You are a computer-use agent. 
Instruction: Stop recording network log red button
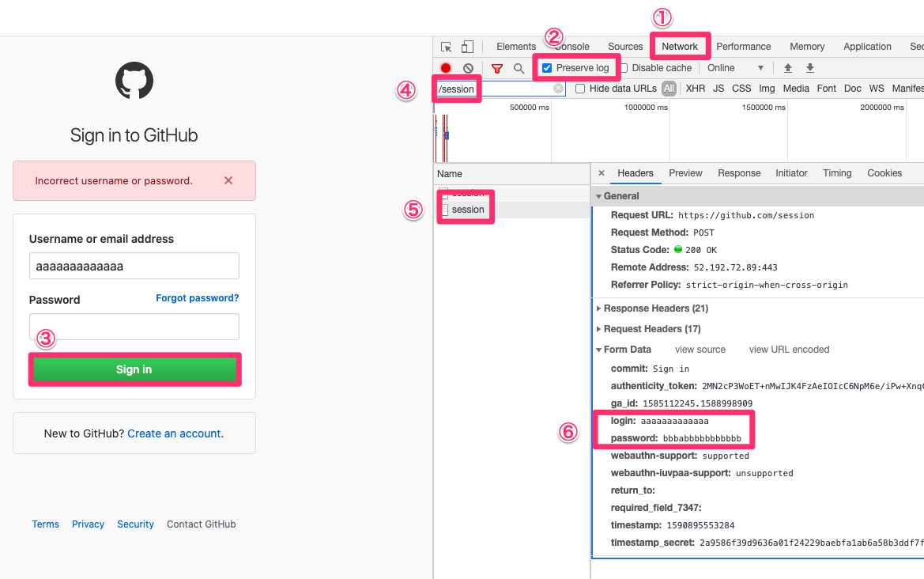click(446, 68)
